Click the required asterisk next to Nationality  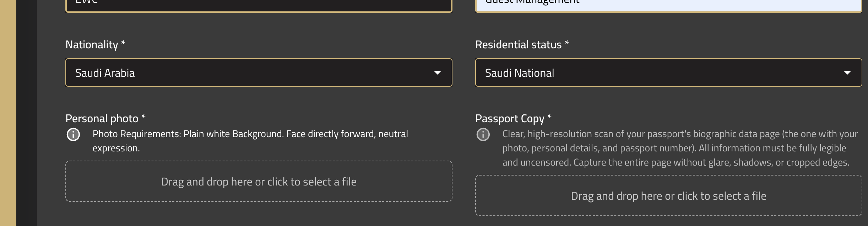(123, 43)
